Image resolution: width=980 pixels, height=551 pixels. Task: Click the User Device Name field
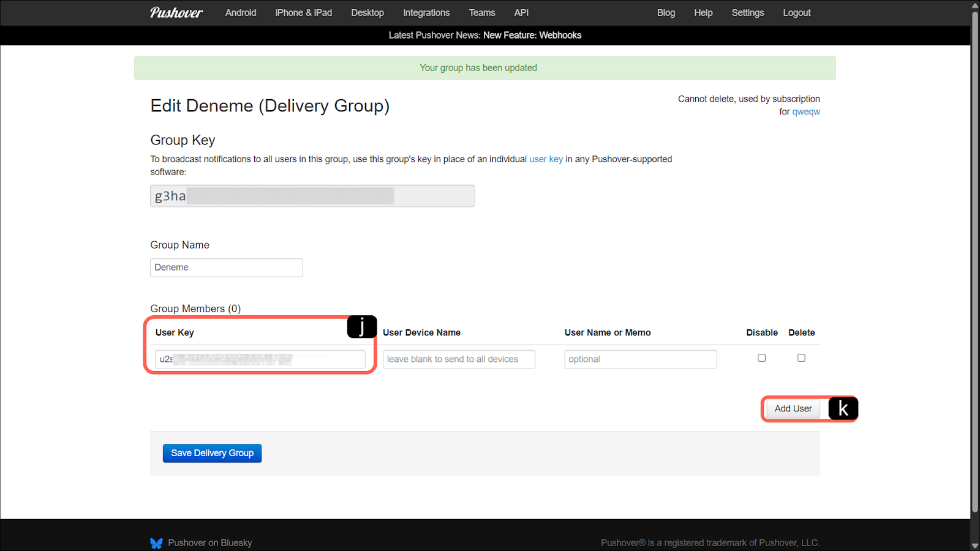pos(458,359)
